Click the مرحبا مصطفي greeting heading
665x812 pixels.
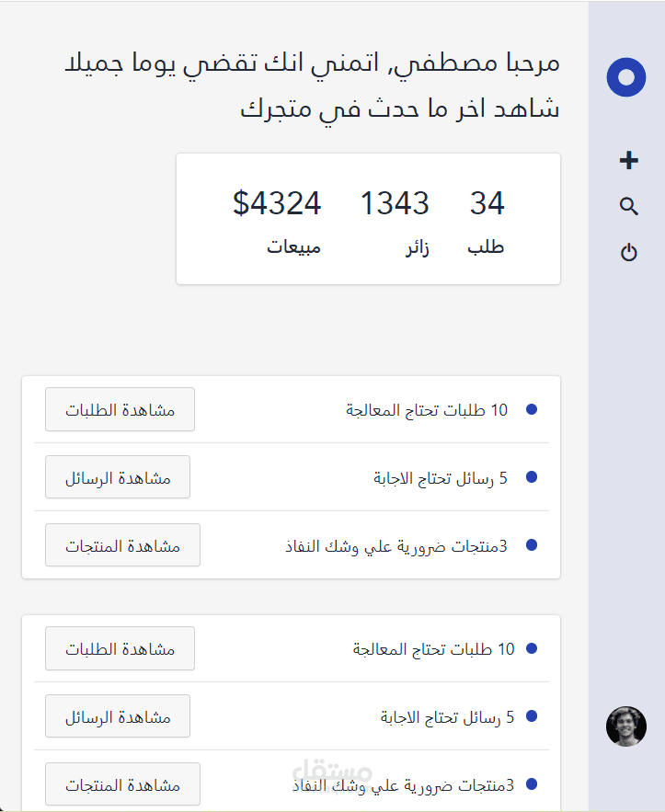pos(313,64)
